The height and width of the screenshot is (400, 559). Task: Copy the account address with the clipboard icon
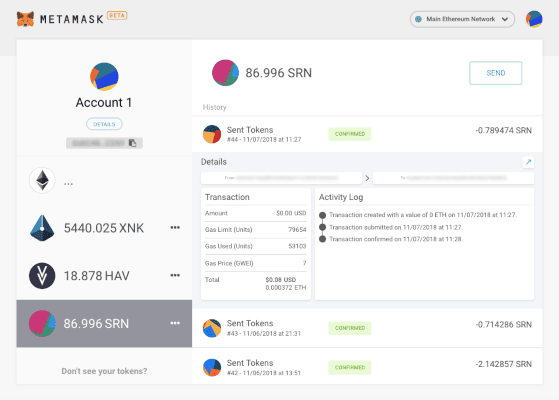[133, 143]
